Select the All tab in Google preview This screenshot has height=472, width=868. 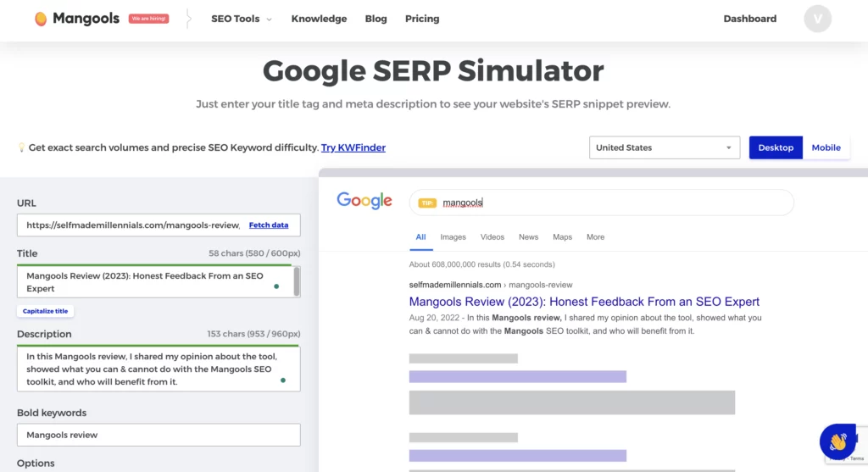tap(420, 236)
